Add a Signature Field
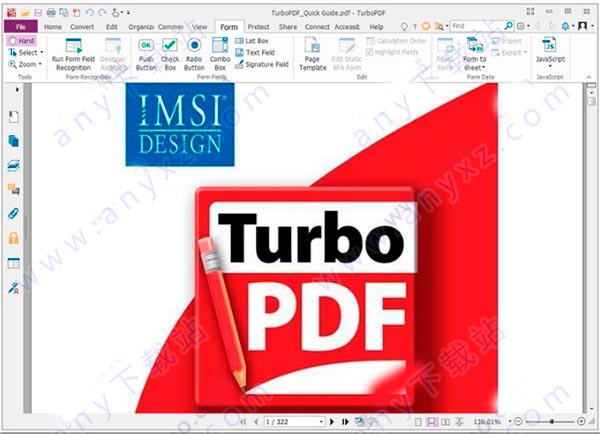The image size is (600, 434). (x=262, y=64)
